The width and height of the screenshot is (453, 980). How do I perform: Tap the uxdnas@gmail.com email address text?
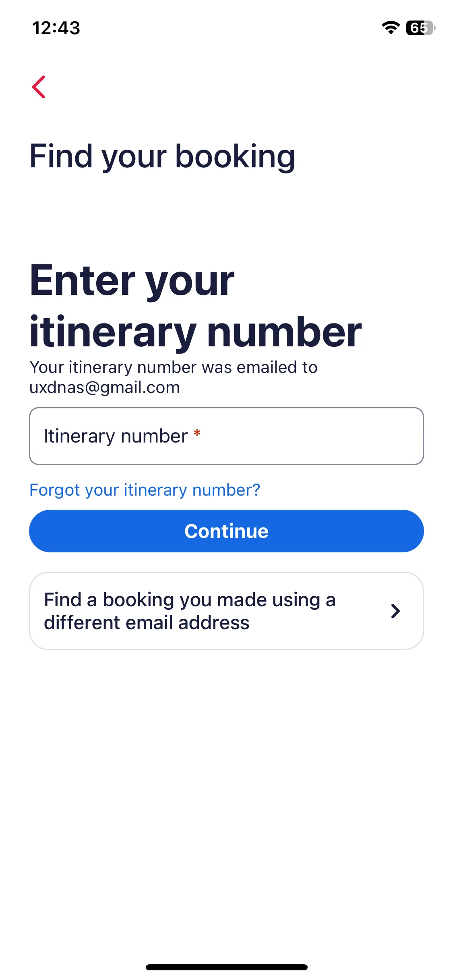[105, 387]
